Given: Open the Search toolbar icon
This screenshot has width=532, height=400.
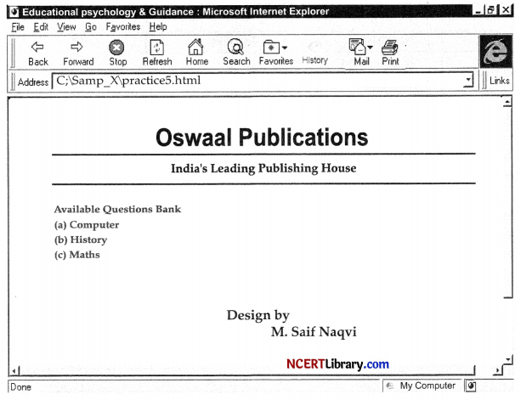Looking at the screenshot, I should coord(235,47).
